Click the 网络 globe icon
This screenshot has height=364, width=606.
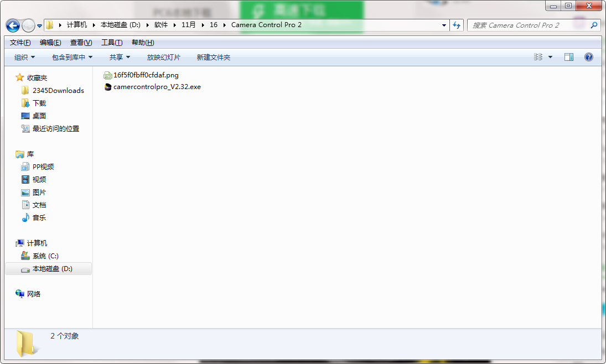(x=20, y=294)
